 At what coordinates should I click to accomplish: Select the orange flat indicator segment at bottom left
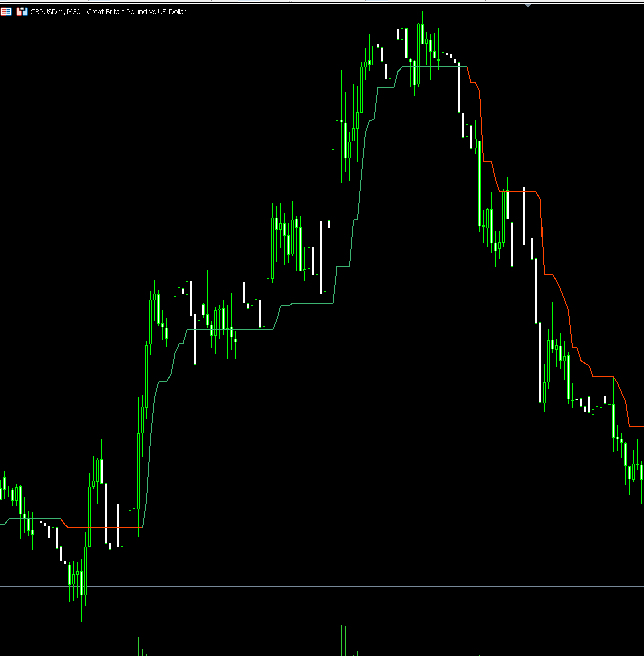coord(101,528)
